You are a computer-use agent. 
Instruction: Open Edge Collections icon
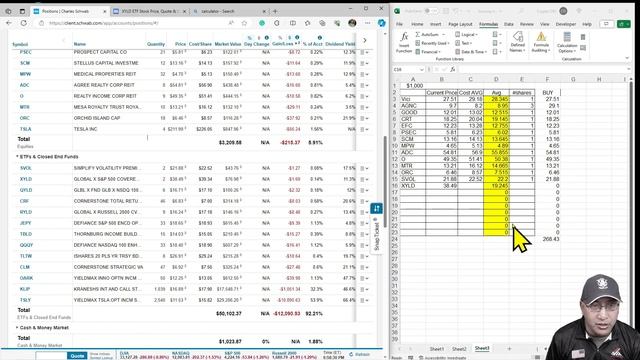pos(322,23)
